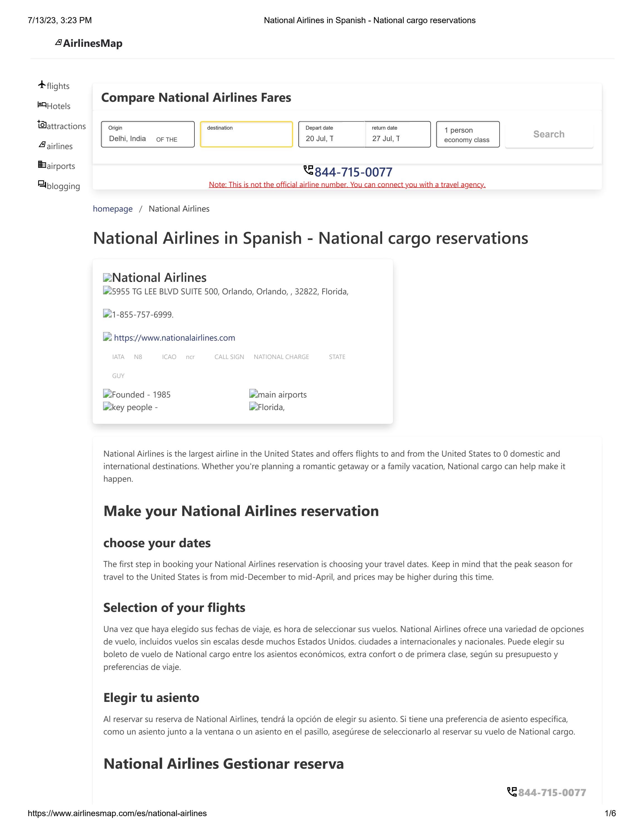Click the gray 844-715-0077 footer number

click(552, 792)
